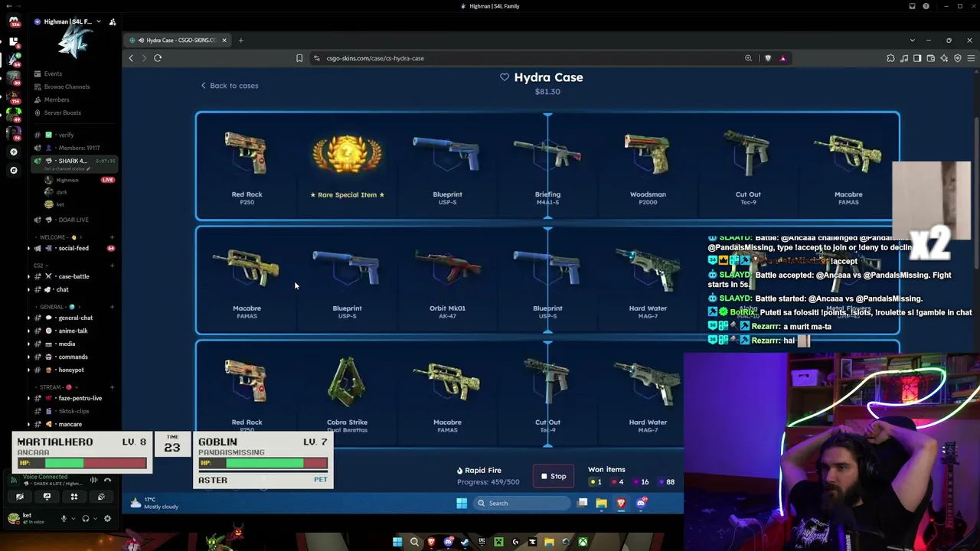Open the social-feed channel
This screenshot has height=551, width=980.
(x=73, y=248)
